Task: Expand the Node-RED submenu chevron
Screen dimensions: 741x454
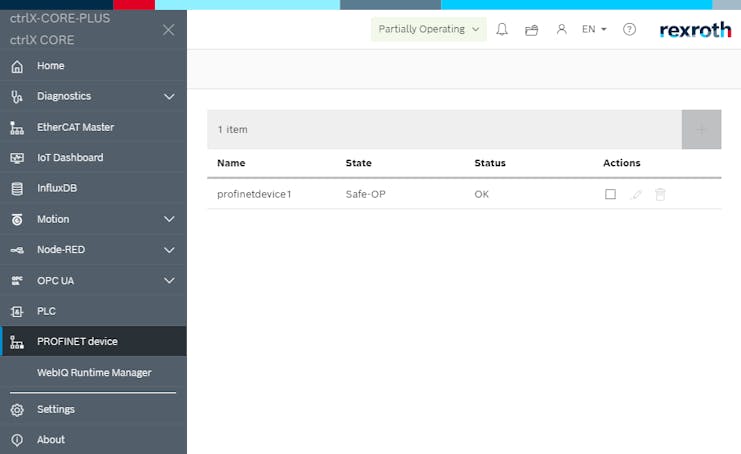Action: [x=169, y=250]
